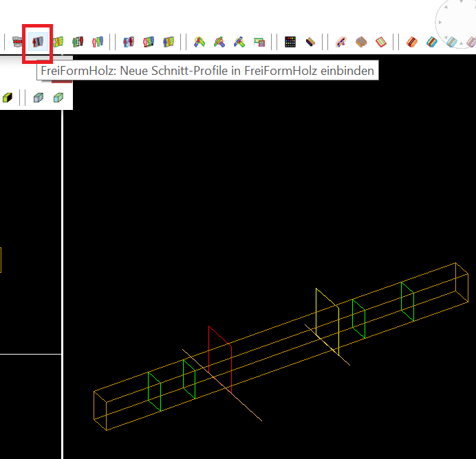Image resolution: width=476 pixels, height=459 pixels.
Task: Select the red section profile on the beam
Action: (220, 359)
